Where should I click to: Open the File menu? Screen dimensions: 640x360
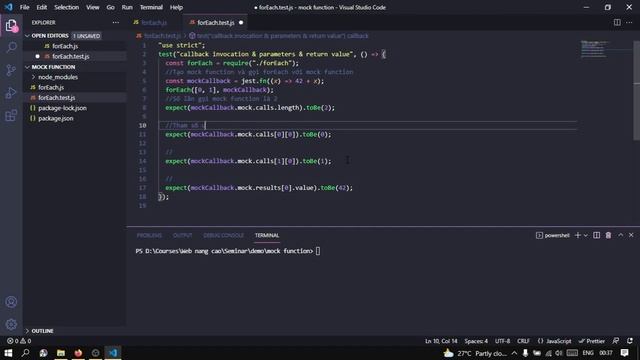(x=24, y=7)
